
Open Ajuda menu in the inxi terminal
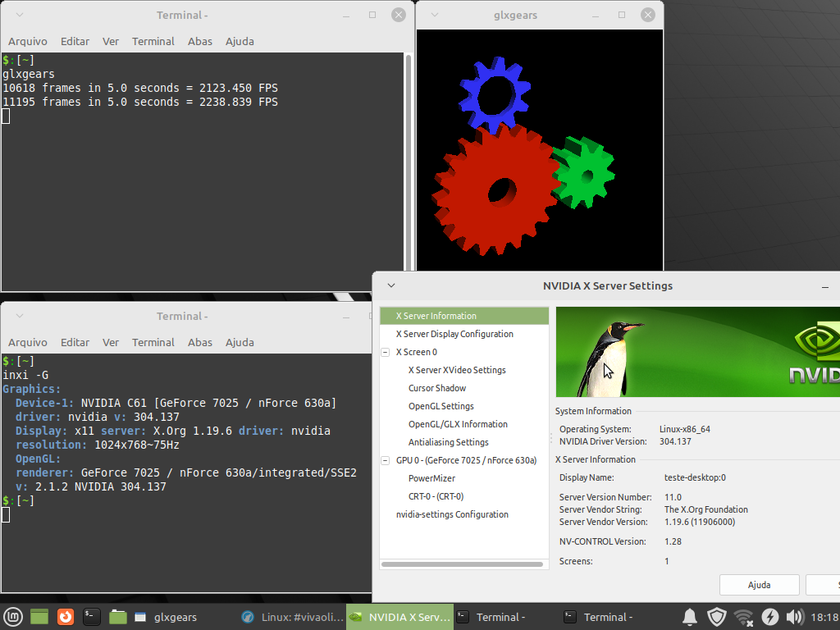pyautogui.click(x=240, y=342)
